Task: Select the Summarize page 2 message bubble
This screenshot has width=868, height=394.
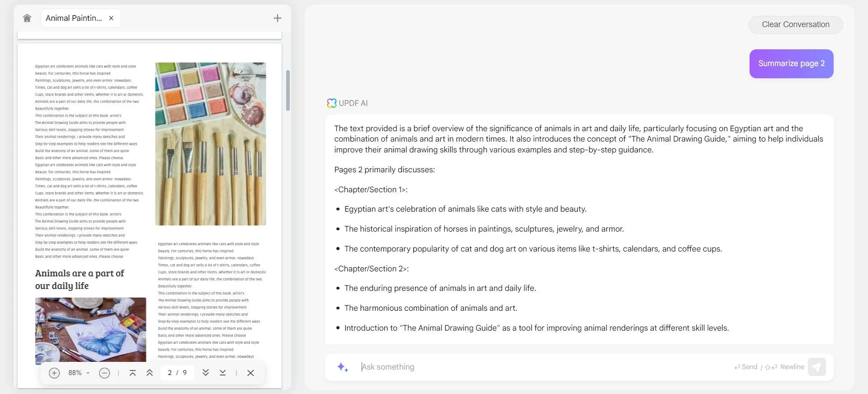Action: tap(791, 63)
